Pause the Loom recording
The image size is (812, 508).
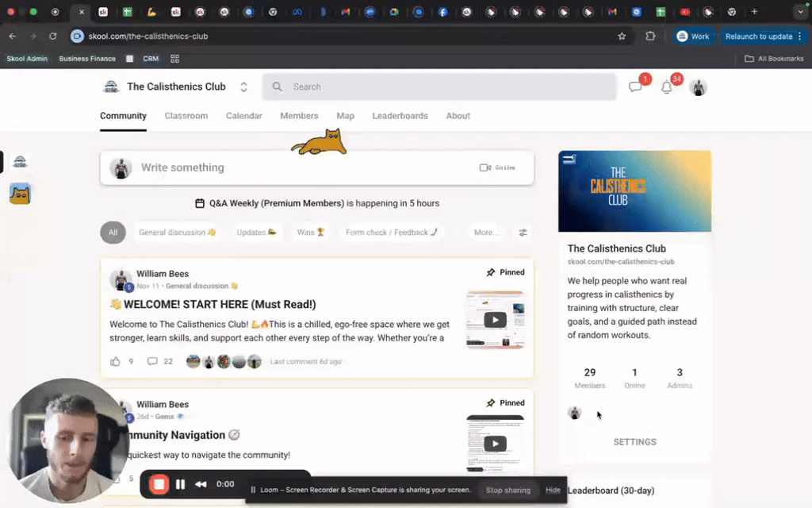(x=180, y=484)
